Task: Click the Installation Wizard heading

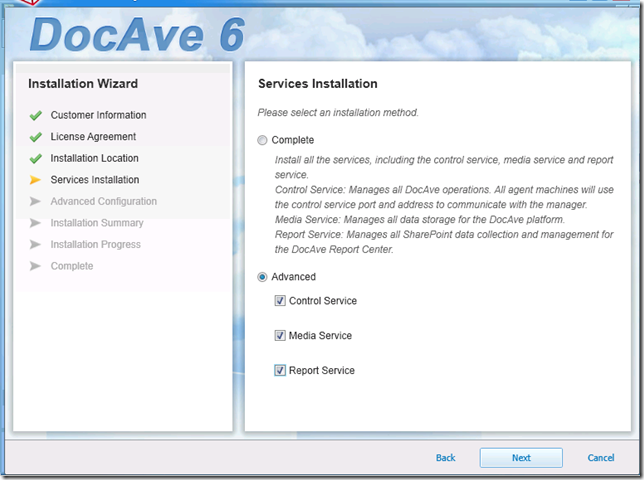Action: pos(83,84)
